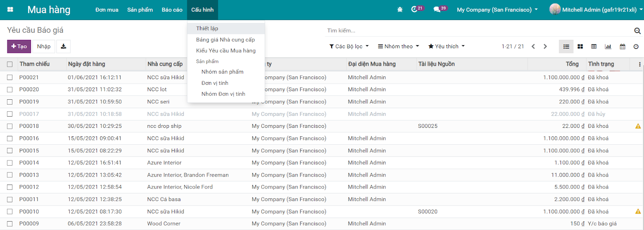The width and height of the screenshot is (644, 230).
Task: Open the Yêu thích favorites dropdown
Action: point(446,46)
